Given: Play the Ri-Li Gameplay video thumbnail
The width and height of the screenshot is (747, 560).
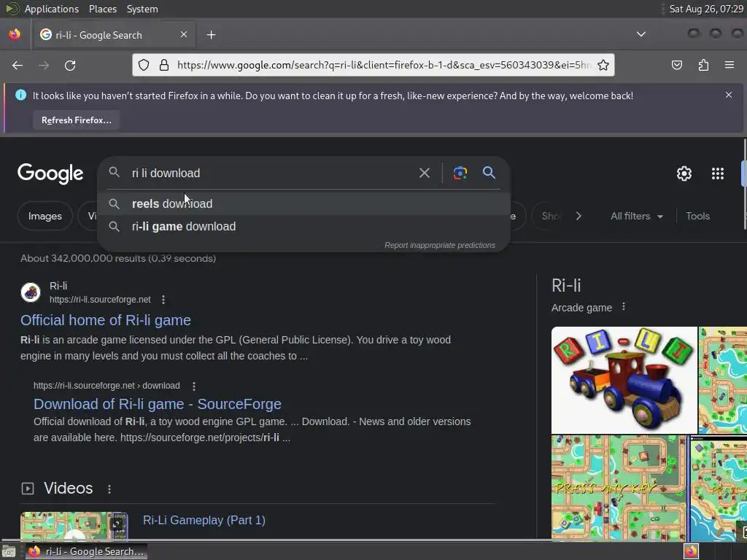Looking at the screenshot, I should [x=74, y=526].
